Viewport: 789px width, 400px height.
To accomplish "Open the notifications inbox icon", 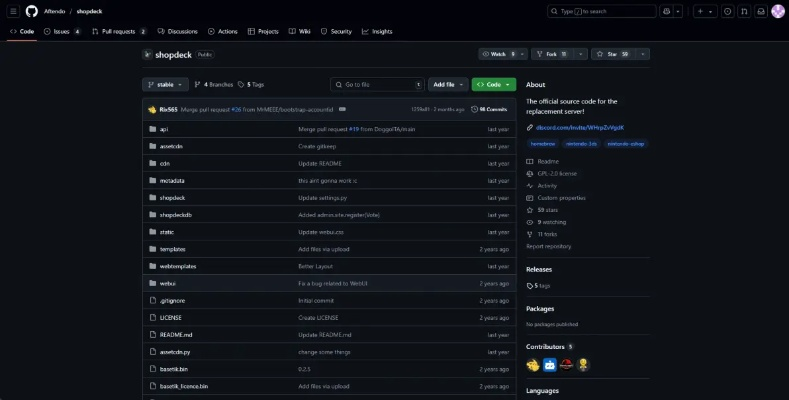I will coord(759,11).
